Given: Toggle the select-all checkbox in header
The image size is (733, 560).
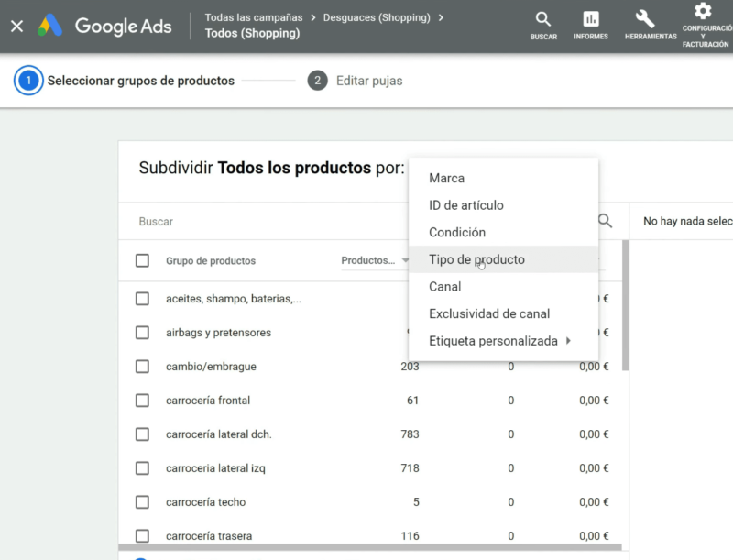Looking at the screenshot, I should pyautogui.click(x=142, y=260).
